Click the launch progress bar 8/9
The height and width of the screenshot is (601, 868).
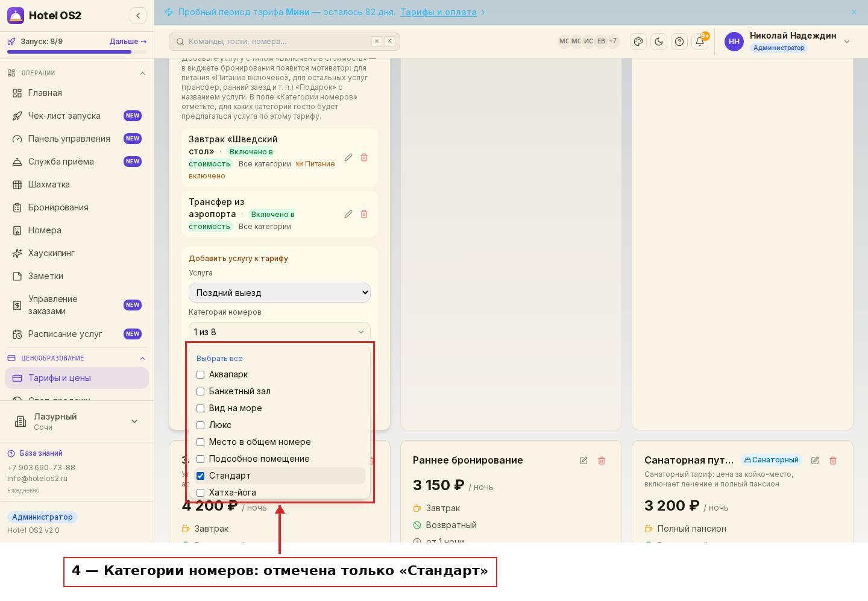pyautogui.click(x=77, y=52)
